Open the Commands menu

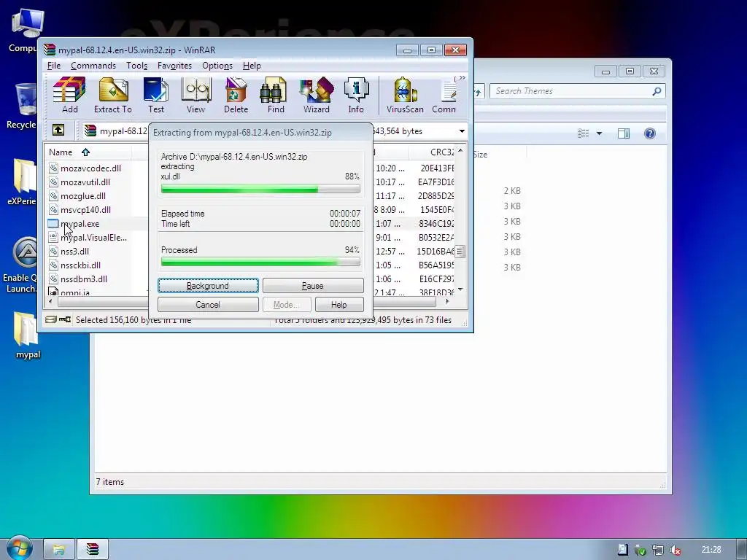pyautogui.click(x=93, y=66)
